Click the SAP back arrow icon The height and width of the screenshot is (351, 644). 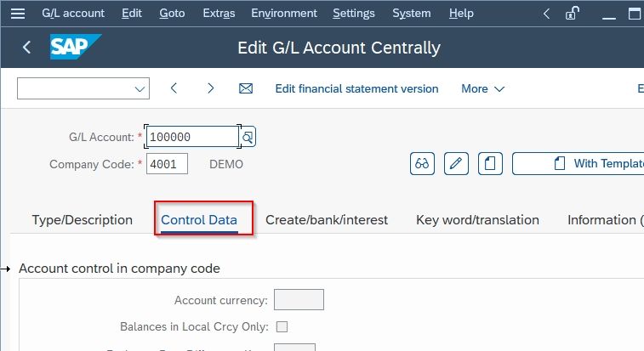(26, 48)
